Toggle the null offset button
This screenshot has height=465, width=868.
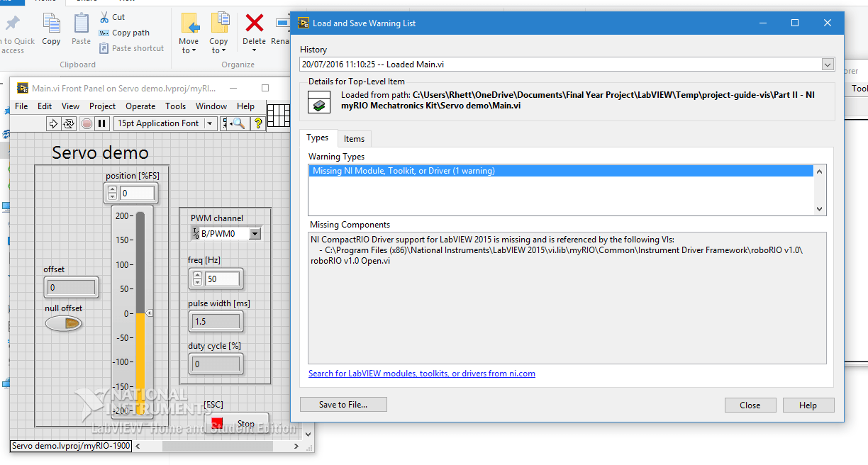pos(64,323)
